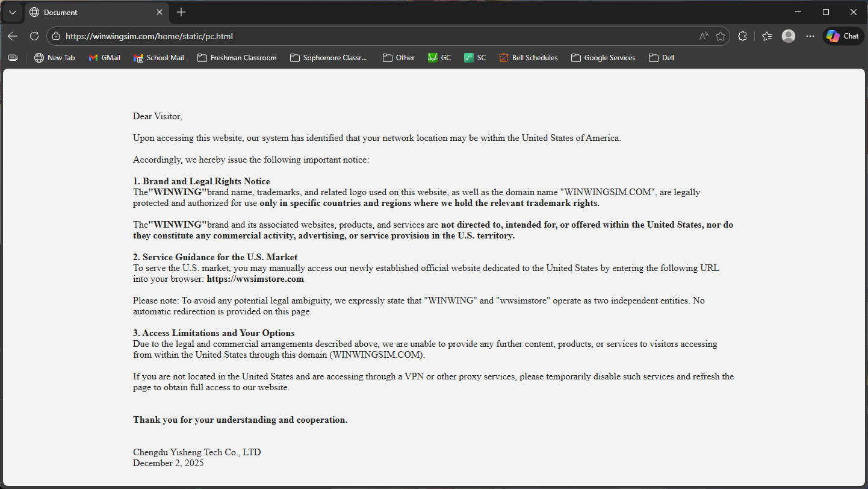Open the GMail bookmark

click(105, 58)
